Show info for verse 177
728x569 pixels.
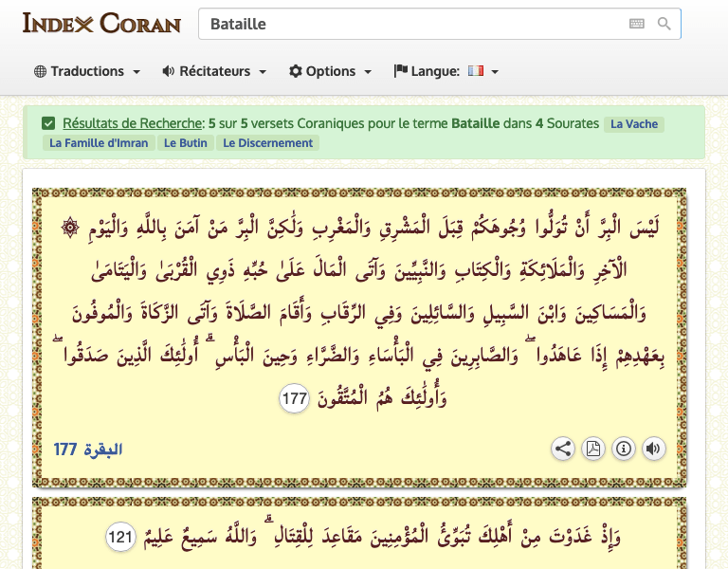pos(623,449)
